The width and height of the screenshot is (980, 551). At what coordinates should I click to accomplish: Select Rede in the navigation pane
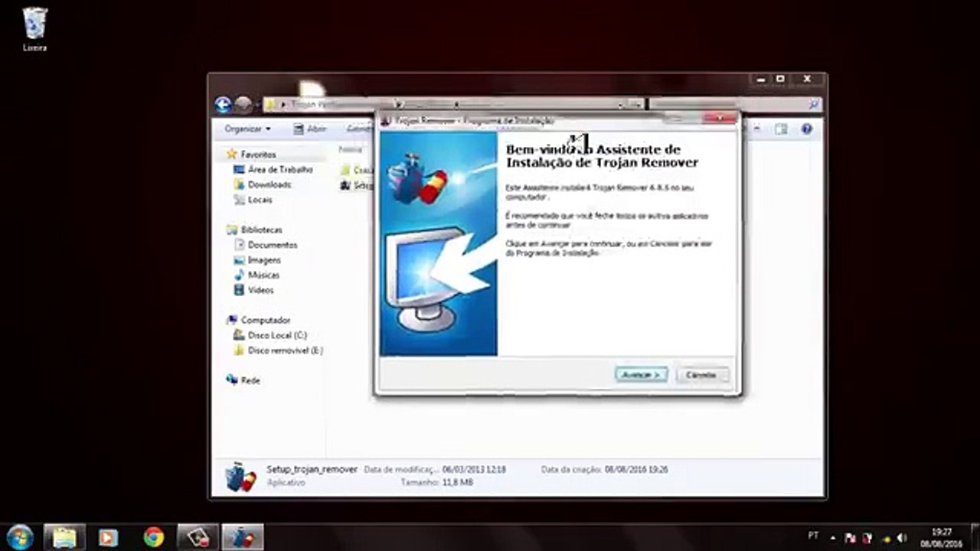click(x=250, y=380)
